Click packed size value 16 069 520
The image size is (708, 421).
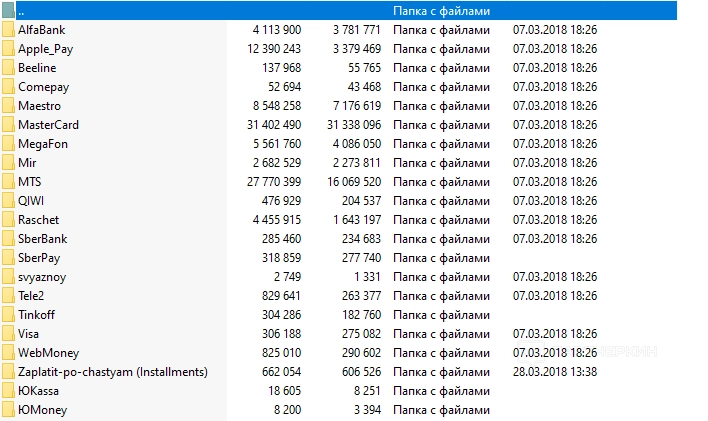[354, 182]
